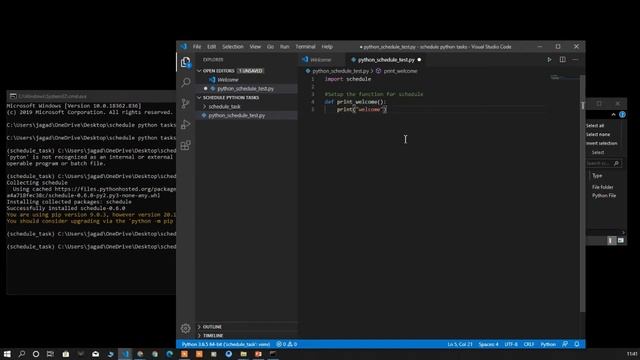The width and height of the screenshot is (640, 360).
Task: Open the feedback icon in status bar
Action: point(565,344)
